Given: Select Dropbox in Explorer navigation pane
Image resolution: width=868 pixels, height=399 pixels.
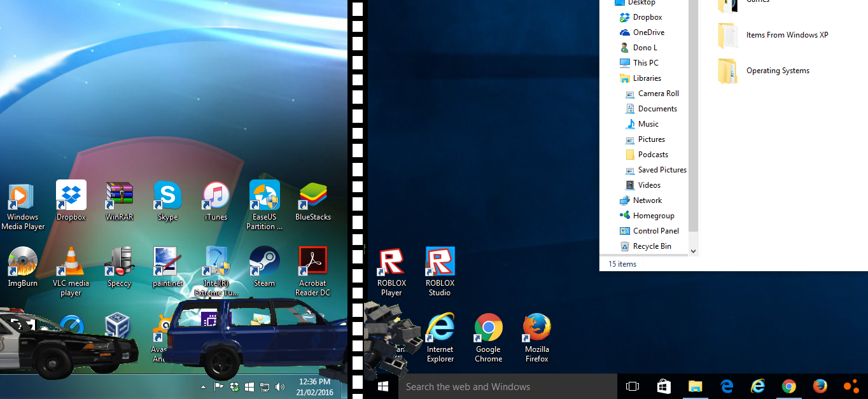Looking at the screenshot, I should (x=641, y=17).
